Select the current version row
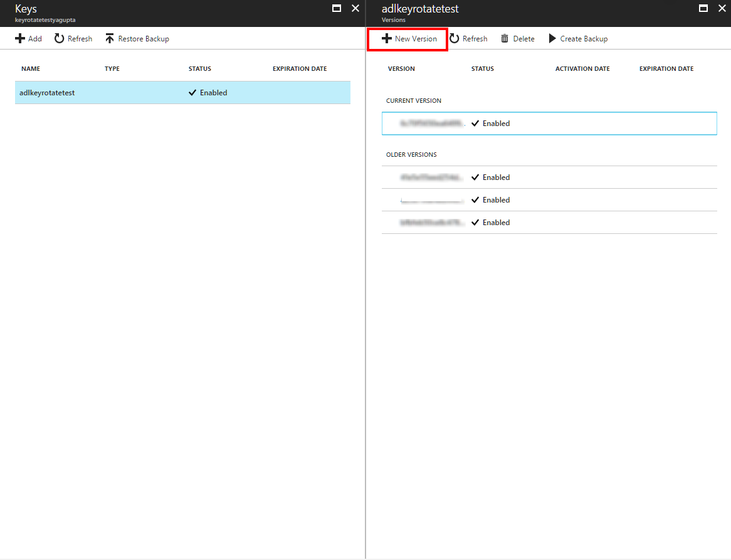731x560 pixels. point(549,124)
